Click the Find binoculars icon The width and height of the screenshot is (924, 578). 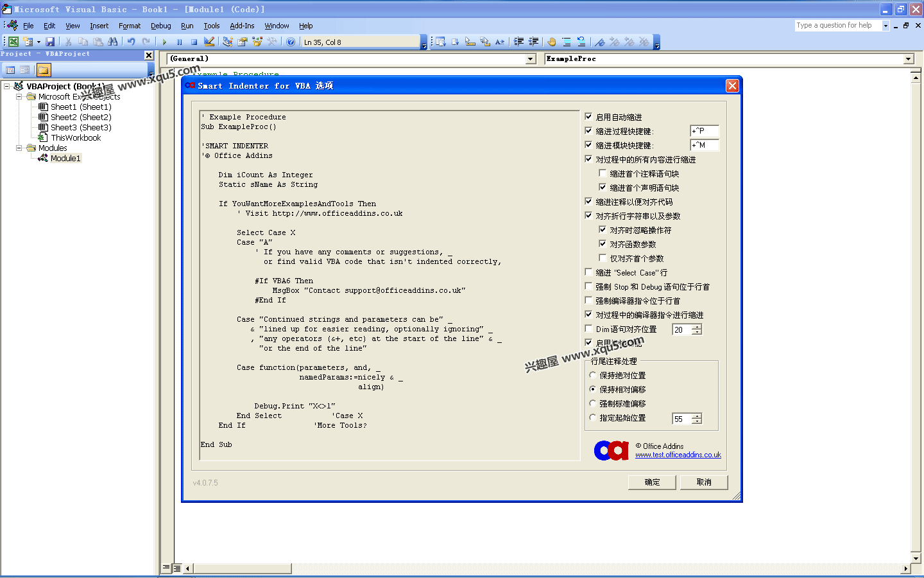coord(113,42)
